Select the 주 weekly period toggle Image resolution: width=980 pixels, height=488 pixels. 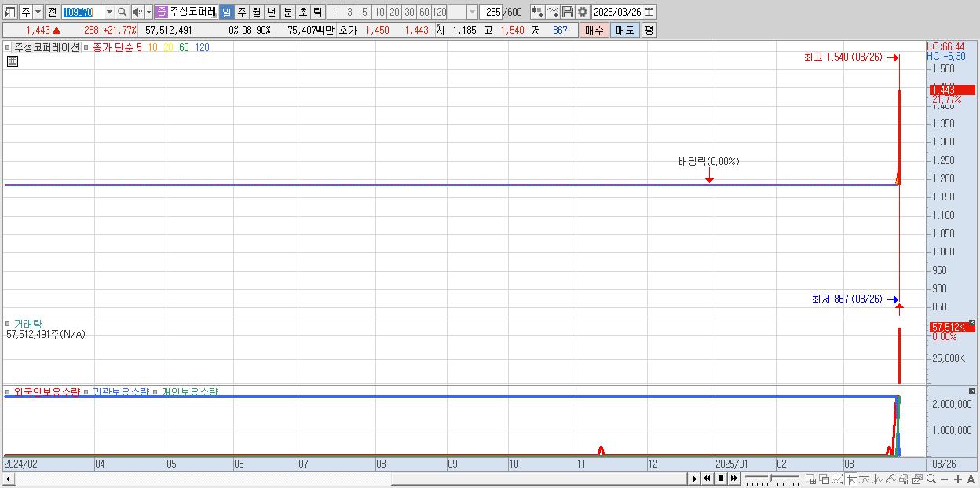241,12
